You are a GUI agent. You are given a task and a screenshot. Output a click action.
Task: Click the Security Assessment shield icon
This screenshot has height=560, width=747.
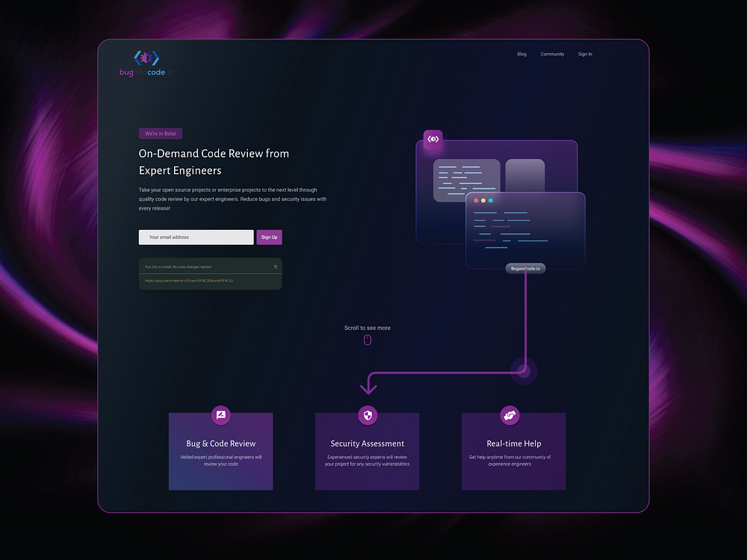[x=367, y=415]
